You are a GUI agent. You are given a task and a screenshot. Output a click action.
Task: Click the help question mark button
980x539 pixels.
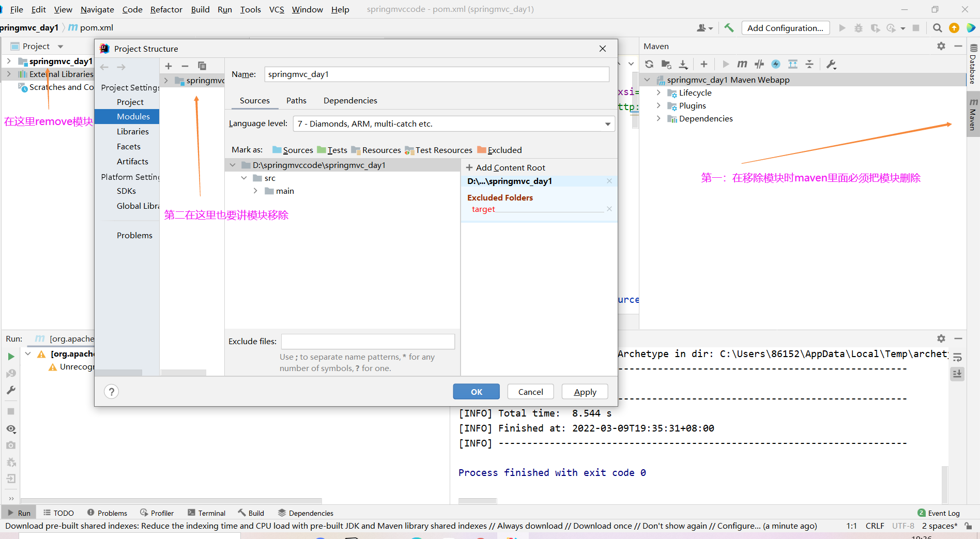point(111,392)
